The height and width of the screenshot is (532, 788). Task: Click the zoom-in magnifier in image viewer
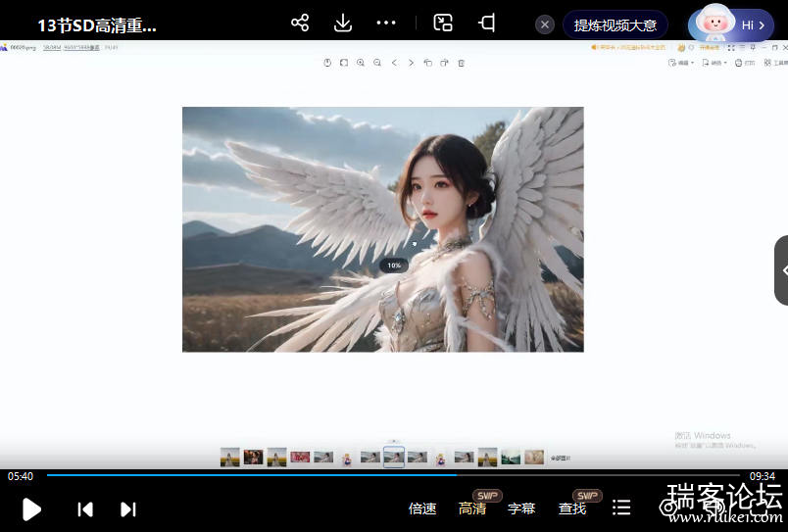point(361,63)
